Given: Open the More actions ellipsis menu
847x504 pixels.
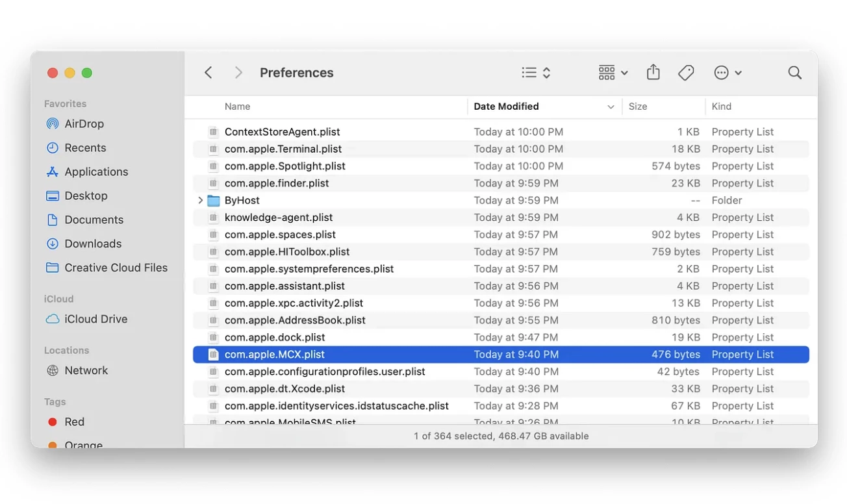Looking at the screenshot, I should point(727,73).
